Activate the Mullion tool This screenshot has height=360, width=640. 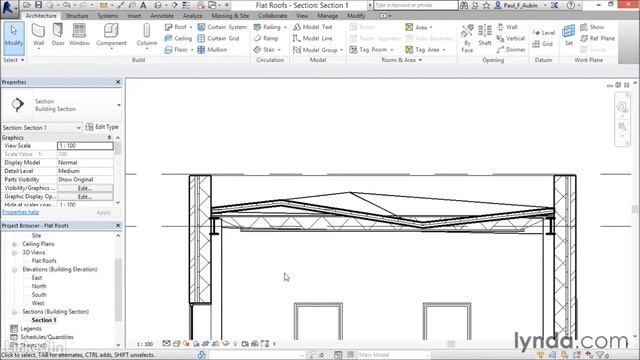pos(212,50)
